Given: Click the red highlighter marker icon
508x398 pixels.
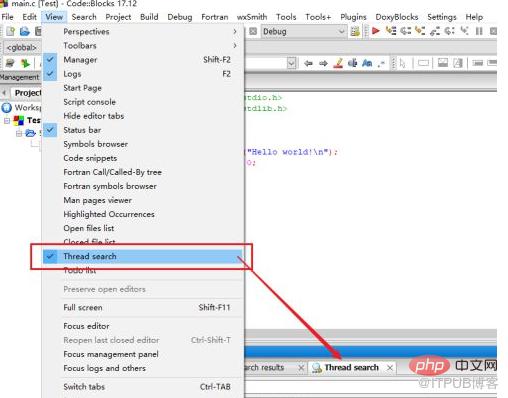Looking at the screenshot, I should tap(338, 63).
